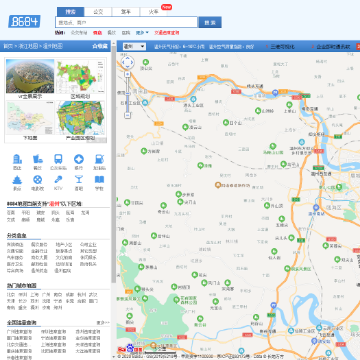Zoom in with the map plus button
Screen dimensions: 360x360
pyautogui.click(x=127, y=74)
